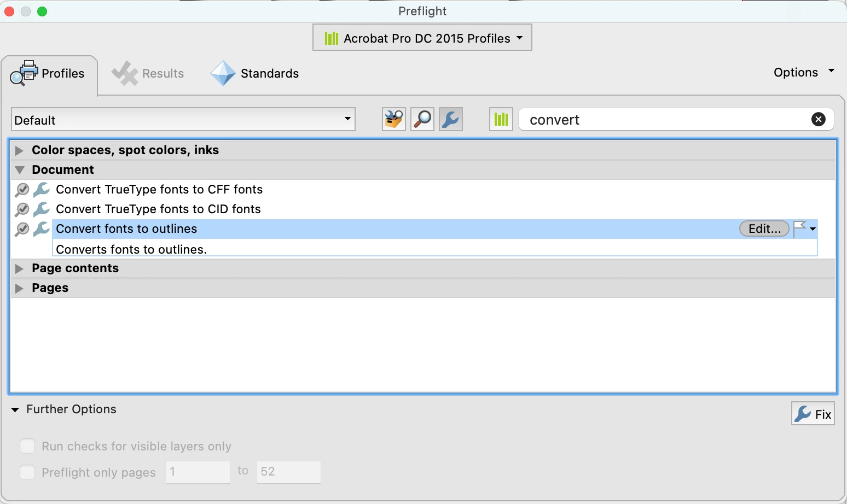Select Convert fonts to outlines row

[x=434, y=228]
